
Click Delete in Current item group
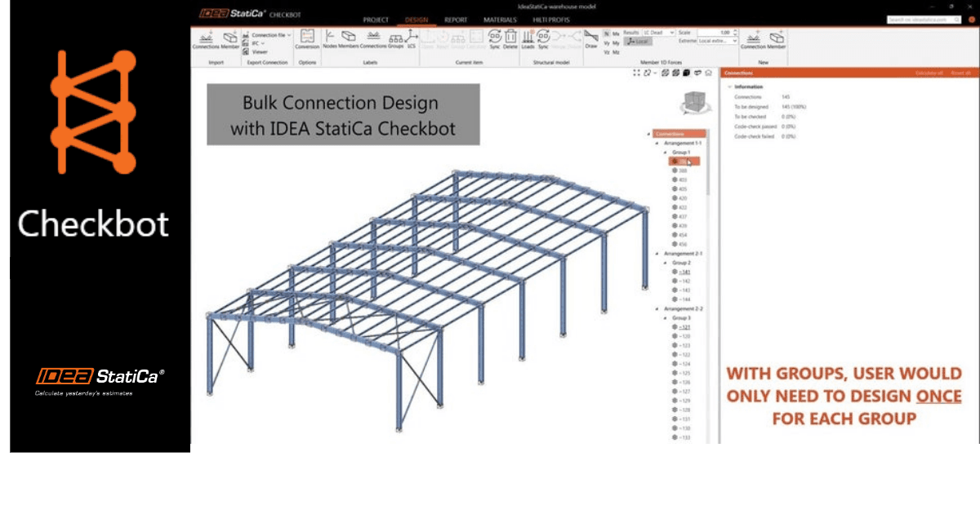[510, 38]
